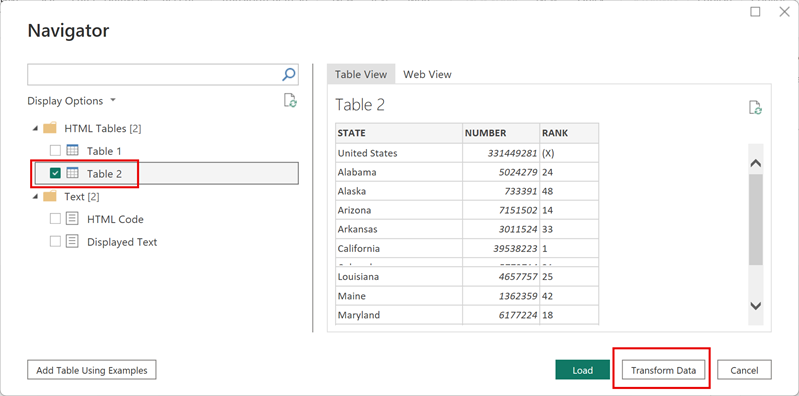The height and width of the screenshot is (396, 799).
Task: Click Add Table Using Examples button
Action: 92,370
